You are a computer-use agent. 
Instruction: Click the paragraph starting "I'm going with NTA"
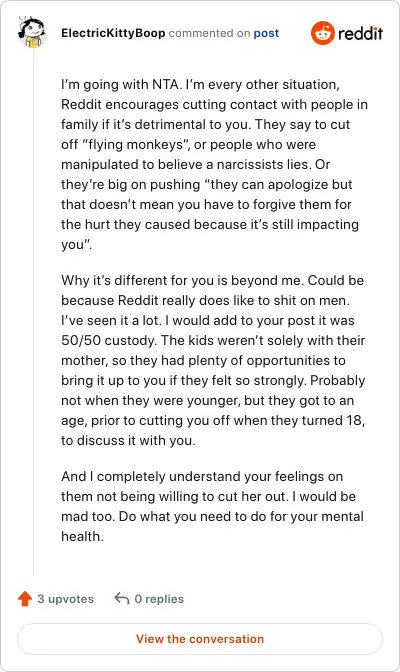pyautogui.click(x=214, y=164)
